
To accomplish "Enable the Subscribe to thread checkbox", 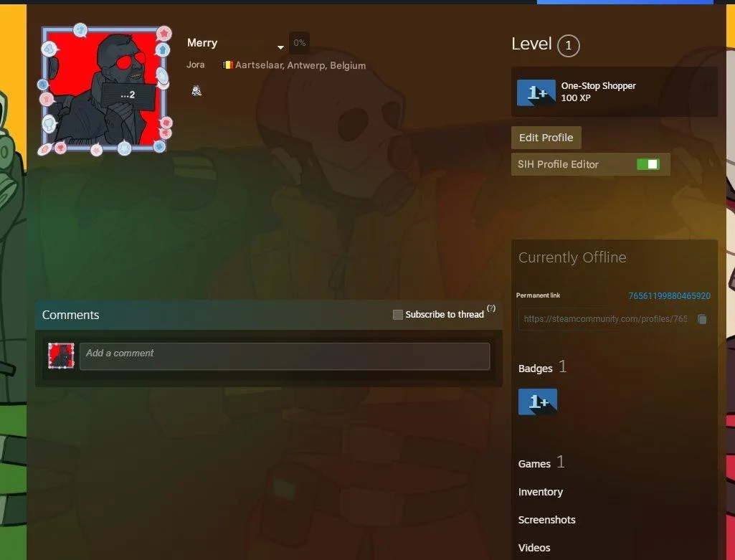I will point(398,314).
